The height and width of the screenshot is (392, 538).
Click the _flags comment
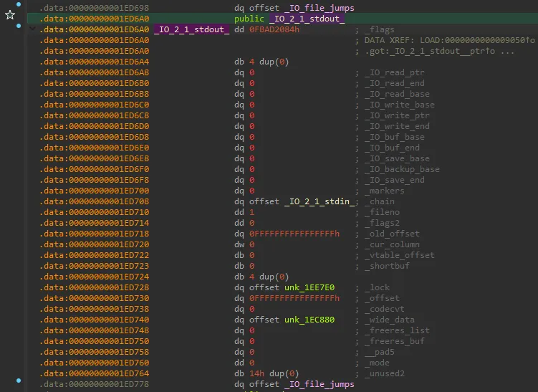(380, 29)
